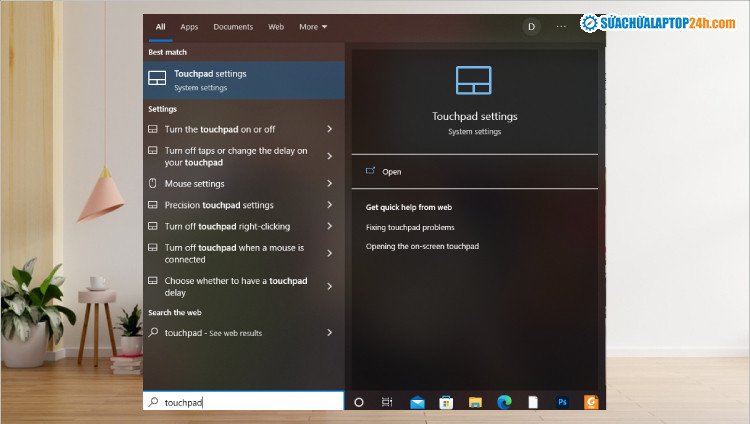Image resolution: width=750 pixels, height=424 pixels.
Task: Click the search box containing touchpad
Action: [243, 402]
